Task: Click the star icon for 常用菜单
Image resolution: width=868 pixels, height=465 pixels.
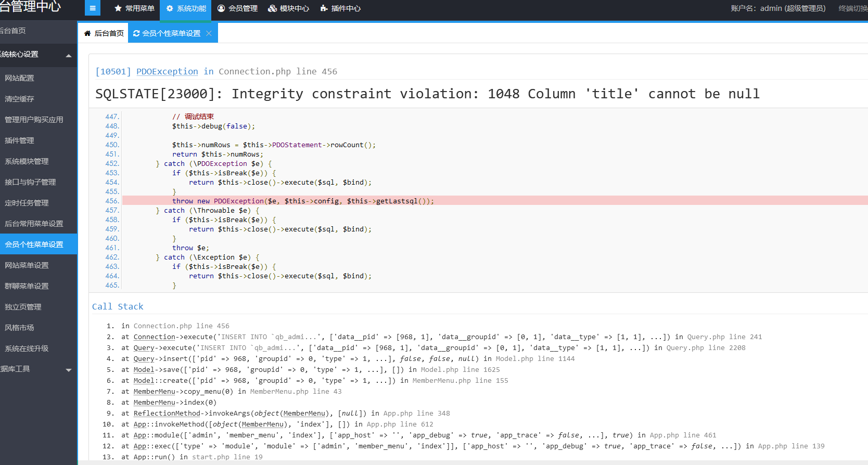Action: pos(118,8)
